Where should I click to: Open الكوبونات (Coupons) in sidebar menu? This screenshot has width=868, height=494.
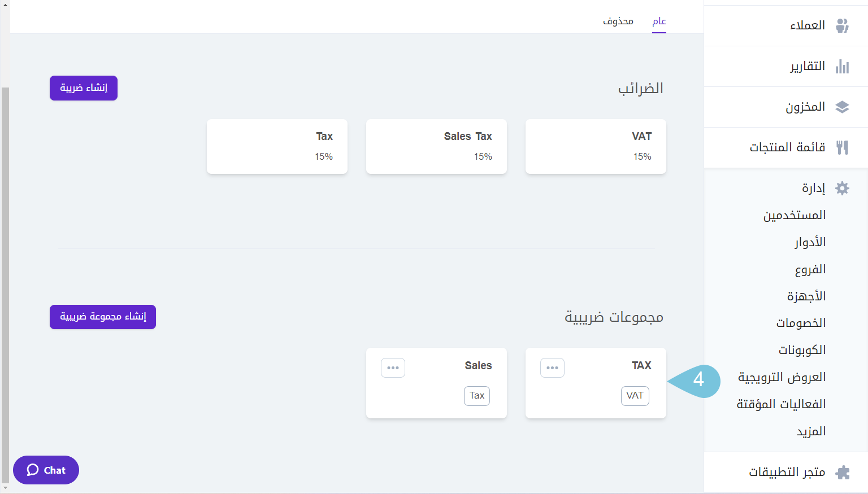(802, 351)
